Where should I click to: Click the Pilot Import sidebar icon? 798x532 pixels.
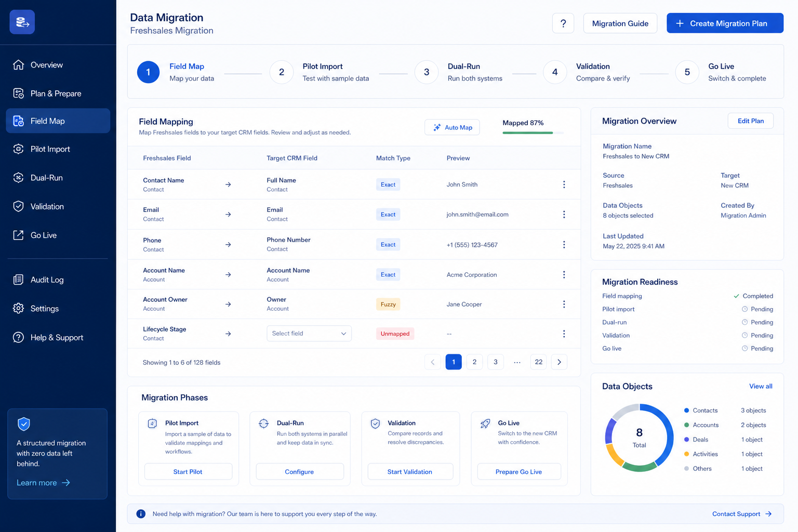[x=19, y=149]
